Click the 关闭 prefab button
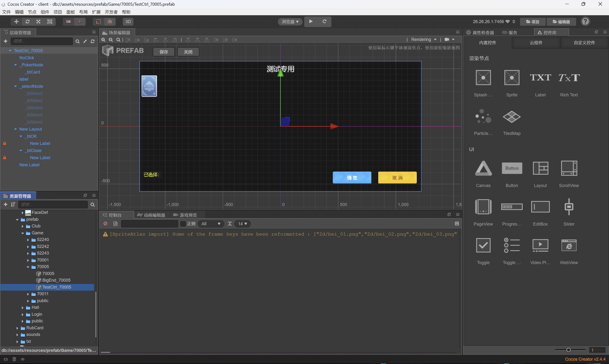609x364 pixels. [188, 52]
